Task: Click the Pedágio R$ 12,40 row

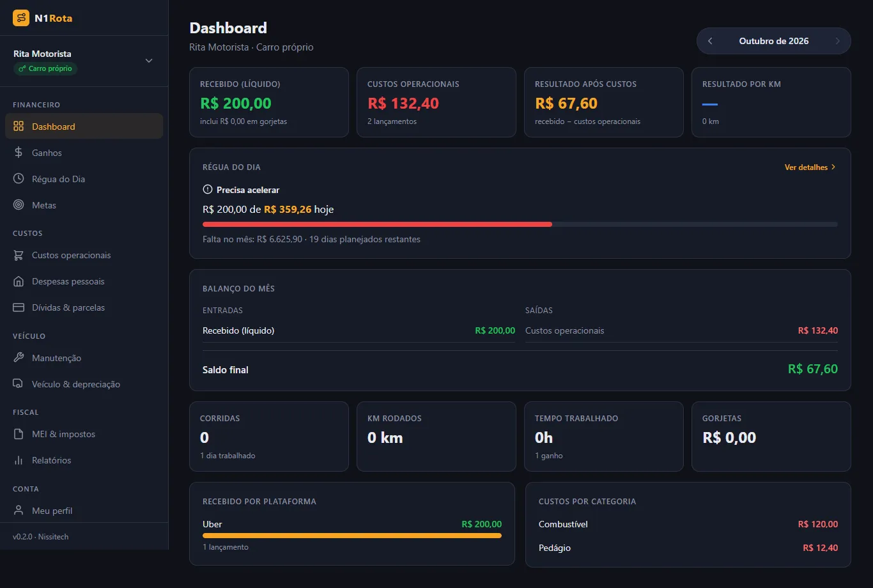Action: (x=688, y=548)
